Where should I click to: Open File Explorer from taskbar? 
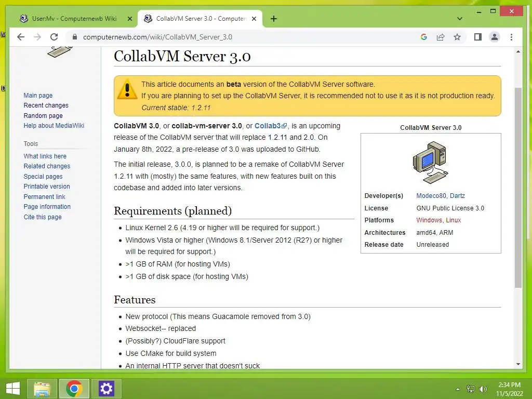tap(43, 389)
